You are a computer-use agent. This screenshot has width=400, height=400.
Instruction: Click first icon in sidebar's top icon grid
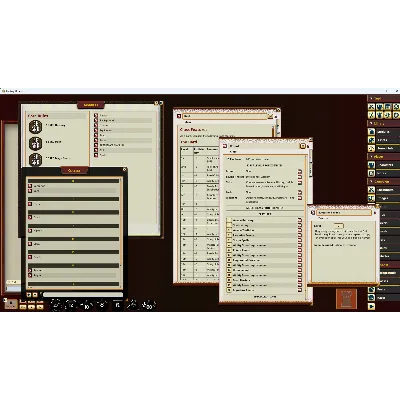click(x=371, y=107)
